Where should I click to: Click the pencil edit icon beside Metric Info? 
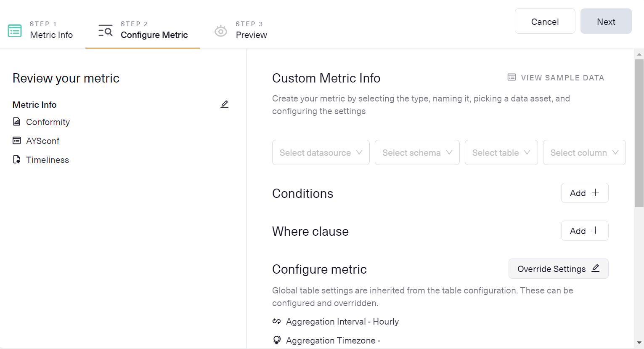click(225, 104)
